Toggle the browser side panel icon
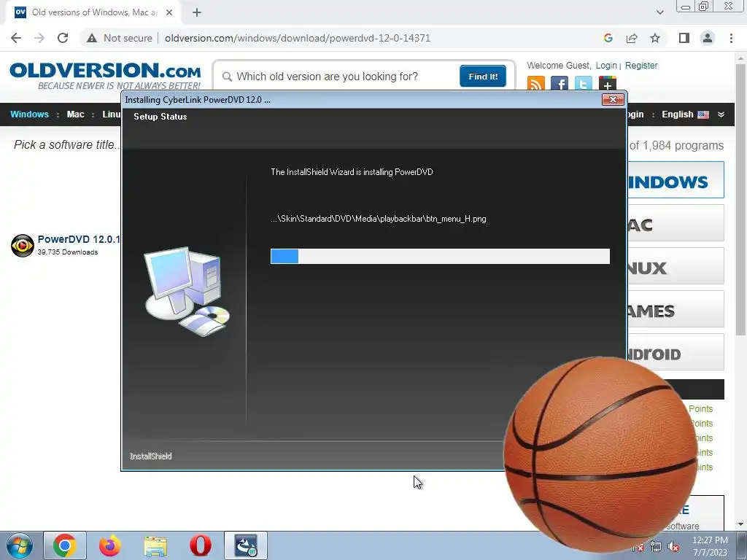Viewport: 747px width, 560px height. (x=684, y=38)
